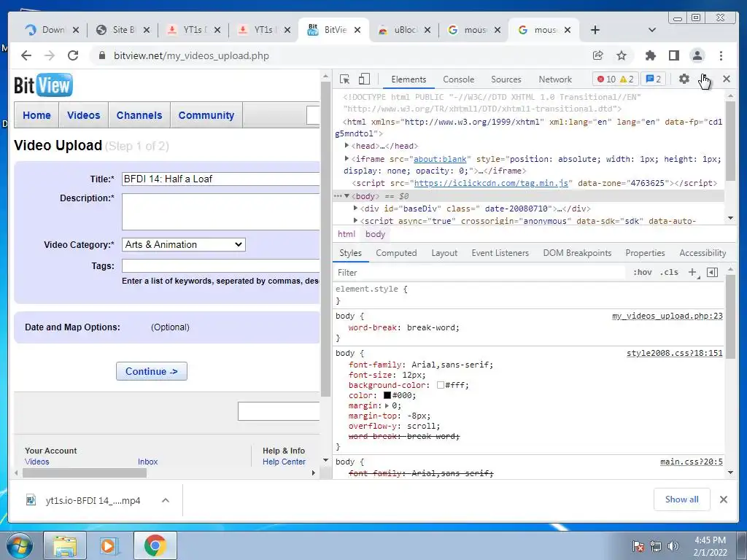Open a new browser tab
Image resolution: width=747 pixels, height=560 pixels.
coord(595,30)
